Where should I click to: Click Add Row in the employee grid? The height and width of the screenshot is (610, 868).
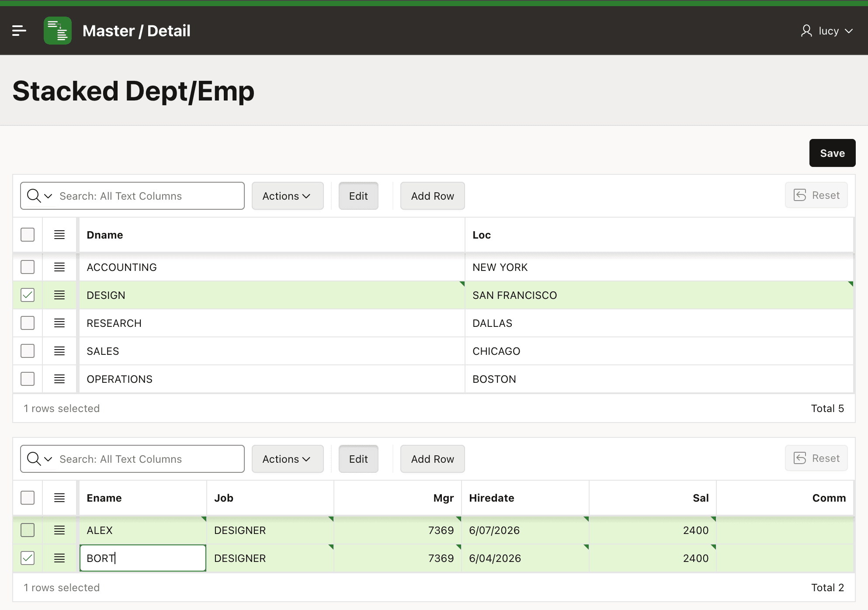pos(432,459)
